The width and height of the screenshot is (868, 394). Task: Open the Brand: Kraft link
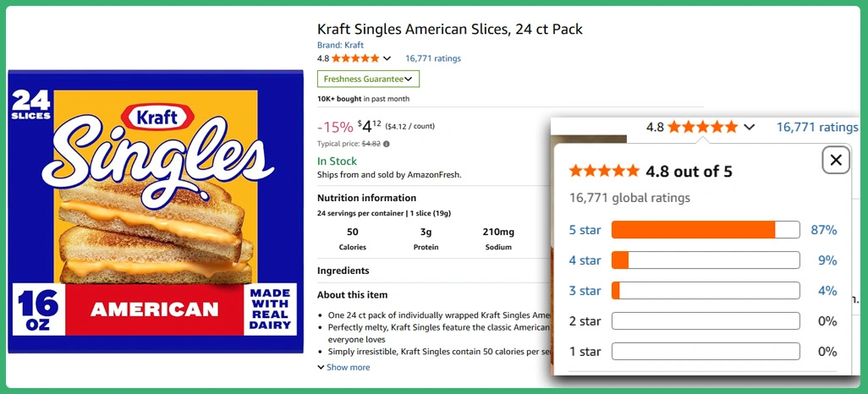tap(340, 45)
